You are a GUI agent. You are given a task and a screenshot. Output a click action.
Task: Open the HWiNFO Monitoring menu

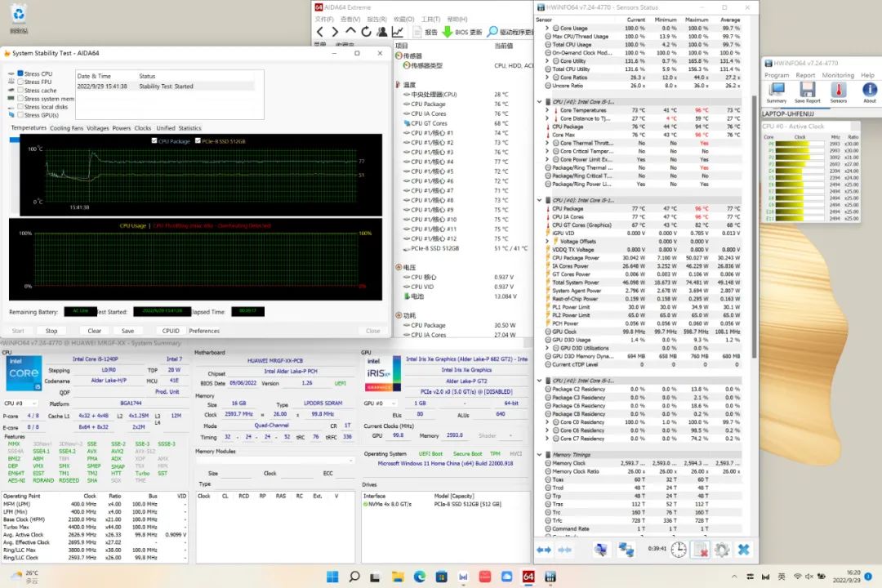point(838,75)
